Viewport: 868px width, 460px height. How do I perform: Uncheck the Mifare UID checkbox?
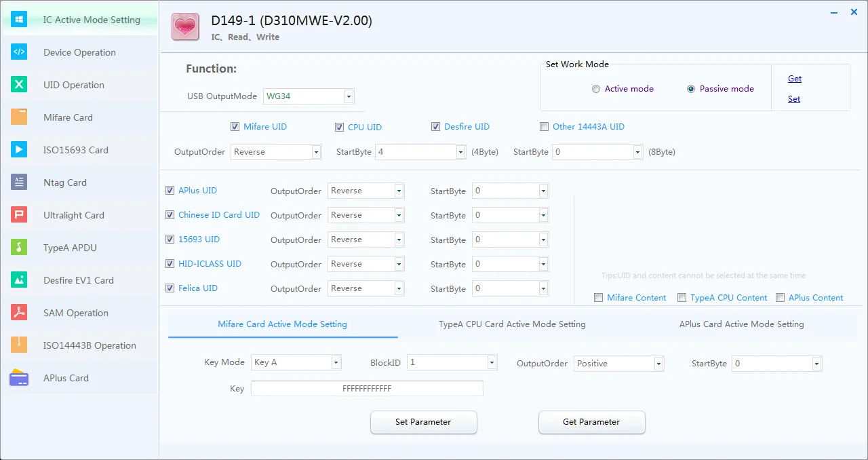[x=235, y=127]
